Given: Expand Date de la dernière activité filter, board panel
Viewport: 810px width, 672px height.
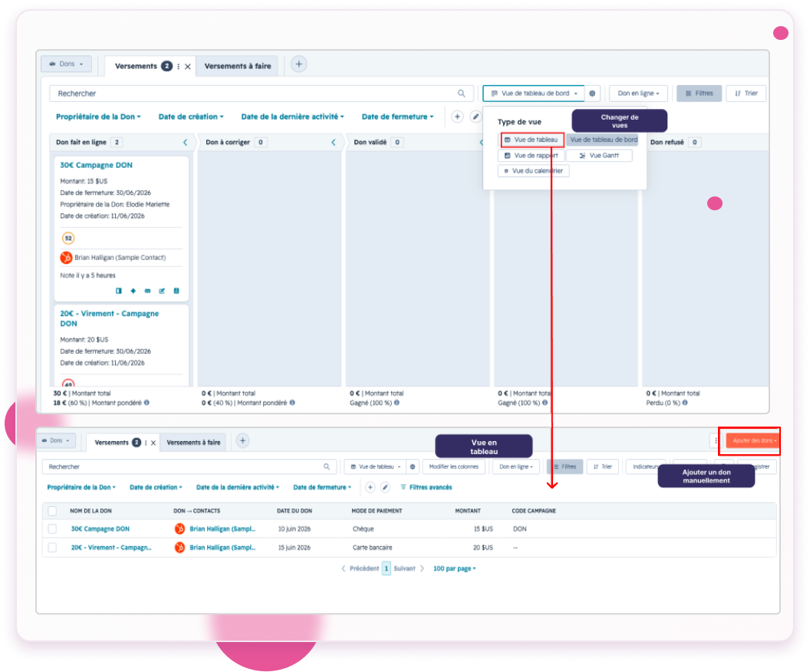Looking at the screenshot, I should point(292,117).
